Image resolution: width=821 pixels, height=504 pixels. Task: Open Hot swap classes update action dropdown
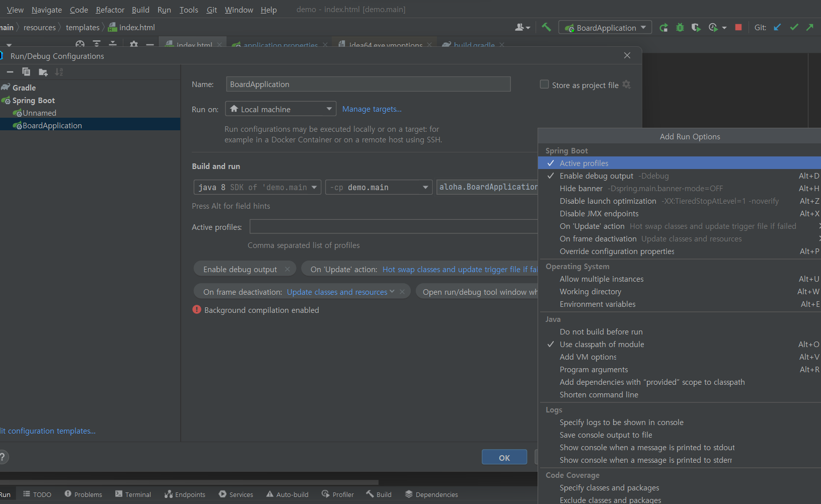[460, 269]
